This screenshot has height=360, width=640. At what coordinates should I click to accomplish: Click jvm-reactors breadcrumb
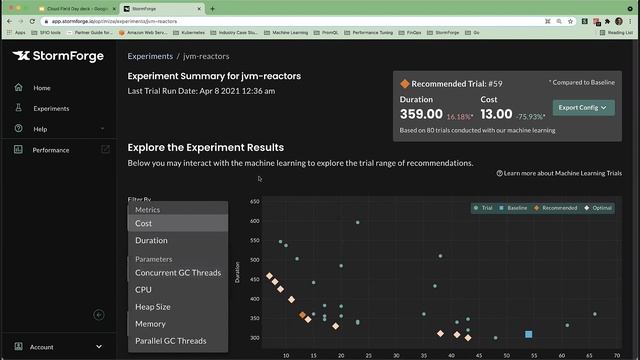(206, 56)
